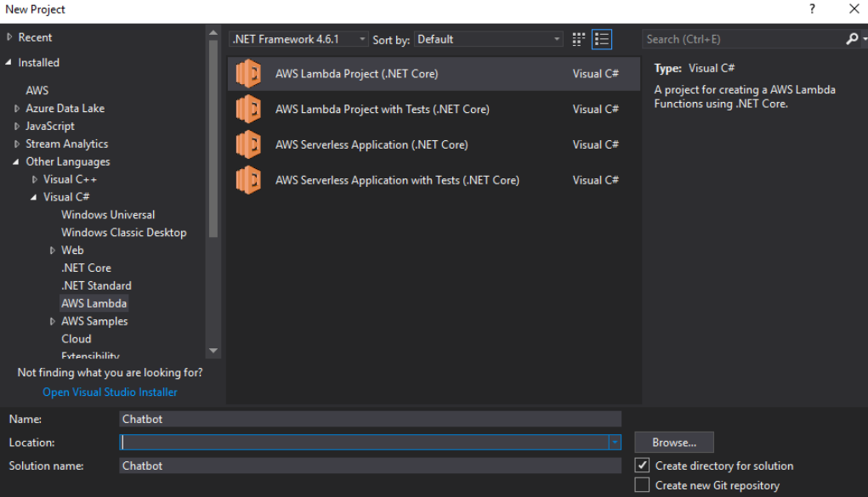Select the AWS Lambda category
Viewport: 868px width, 497px height.
[x=94, y=303]
